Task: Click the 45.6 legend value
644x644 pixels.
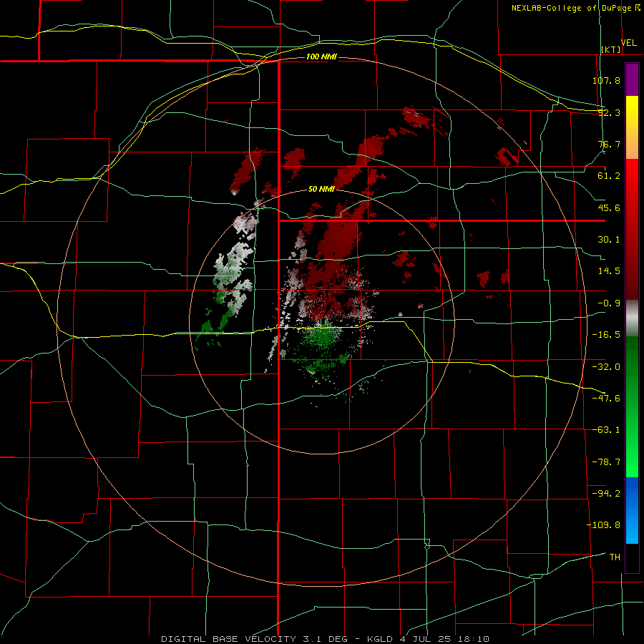Action: pos(609,208)
